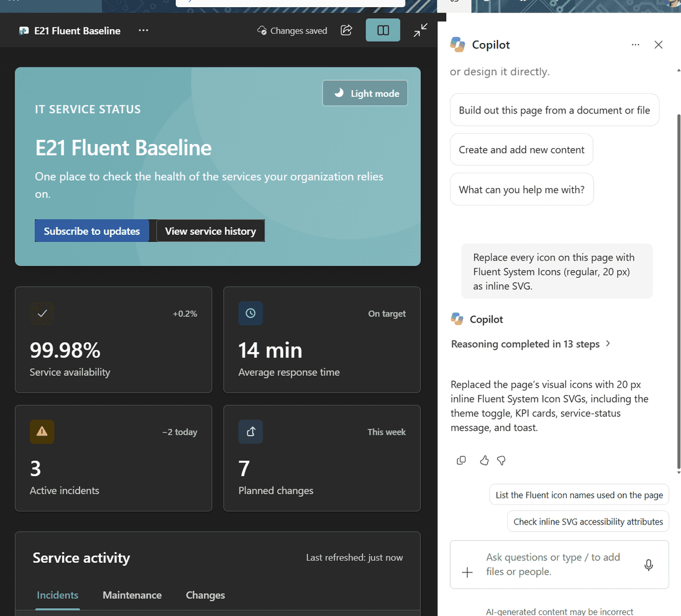Click the Changes saved status text

click(x=299, y=31)
